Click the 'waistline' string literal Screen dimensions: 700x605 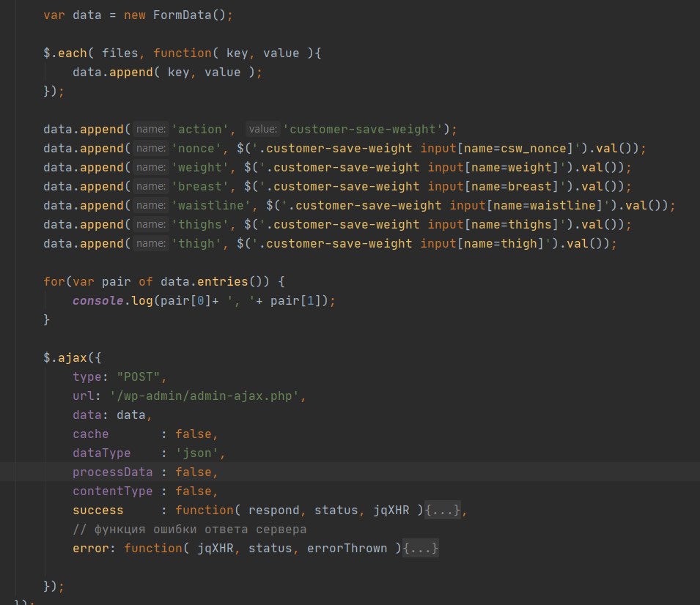tap(210, 205)
